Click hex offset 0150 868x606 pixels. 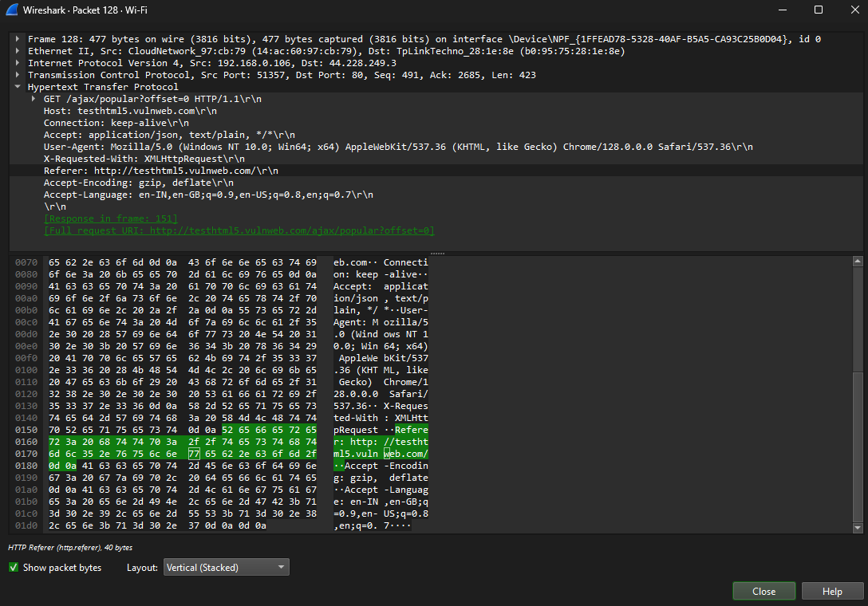point(26,430)
